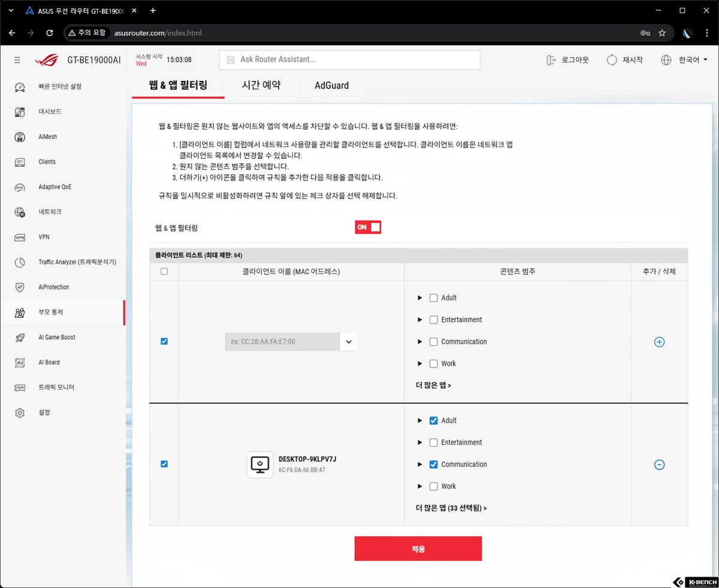Switch to the AdGuard tab

(331, 85)
